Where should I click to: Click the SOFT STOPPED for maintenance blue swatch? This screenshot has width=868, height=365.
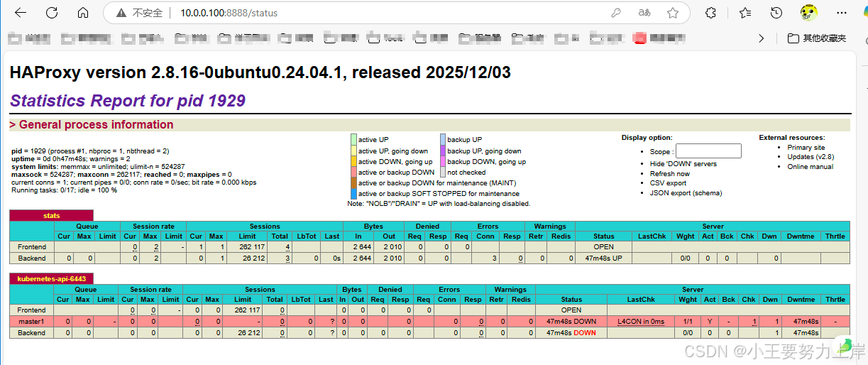353,193
